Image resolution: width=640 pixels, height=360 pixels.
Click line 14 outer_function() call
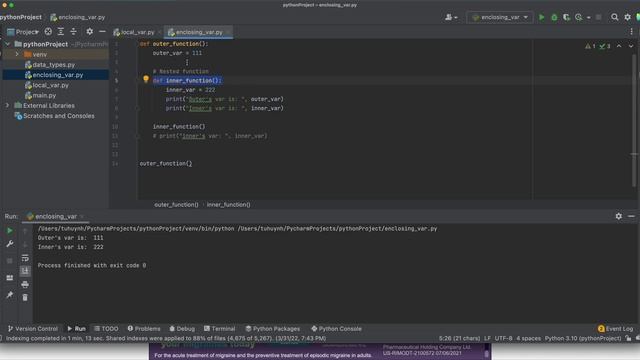click(166, 163)
